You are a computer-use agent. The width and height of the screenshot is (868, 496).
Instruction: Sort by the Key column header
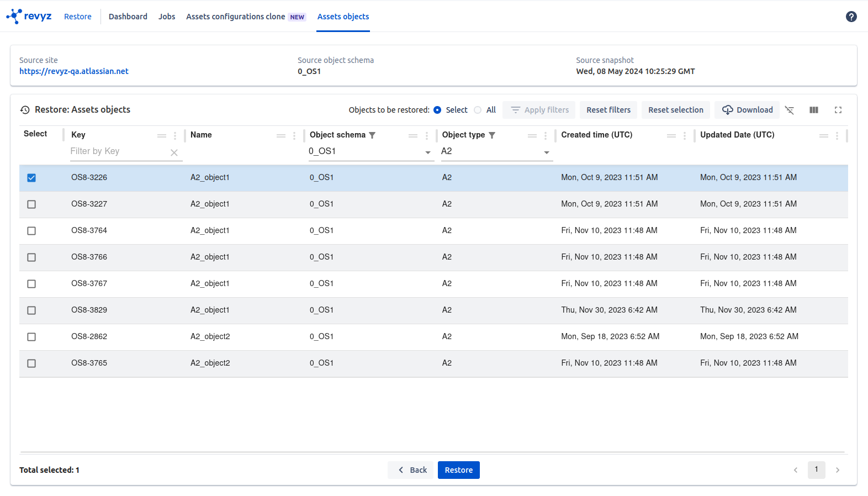78,135
